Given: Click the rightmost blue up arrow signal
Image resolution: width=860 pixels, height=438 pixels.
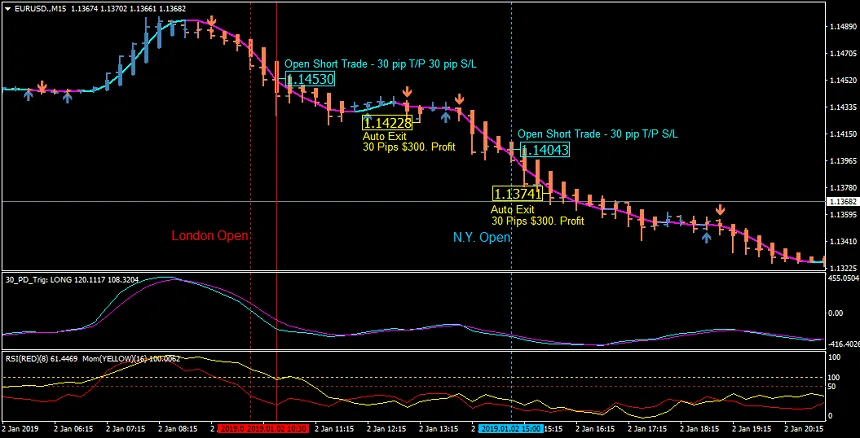Looking at the screenshot, I should tap(706, 237).
